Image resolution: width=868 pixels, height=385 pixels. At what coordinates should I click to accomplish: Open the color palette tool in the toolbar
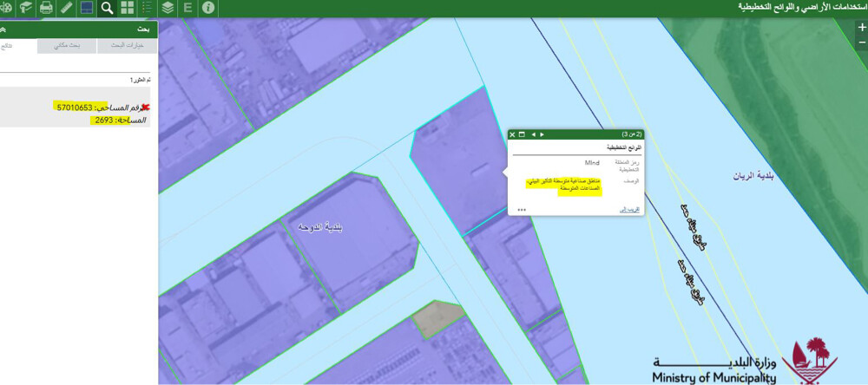[x=5, y=8]
